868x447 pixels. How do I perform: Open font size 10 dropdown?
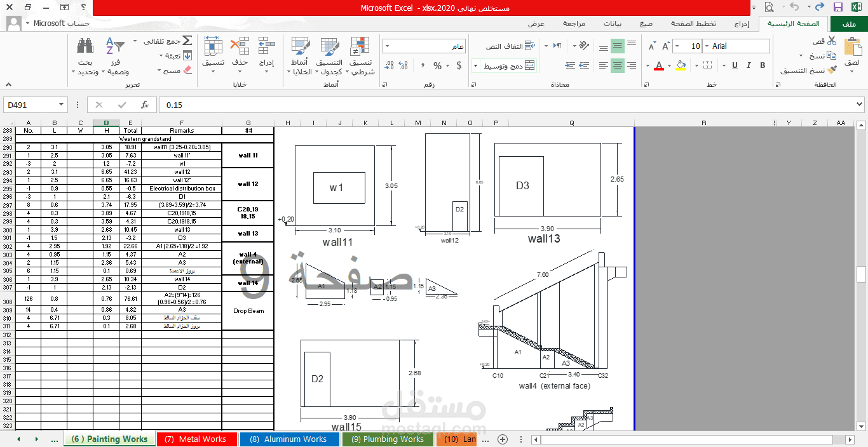[x=677, y=46]
